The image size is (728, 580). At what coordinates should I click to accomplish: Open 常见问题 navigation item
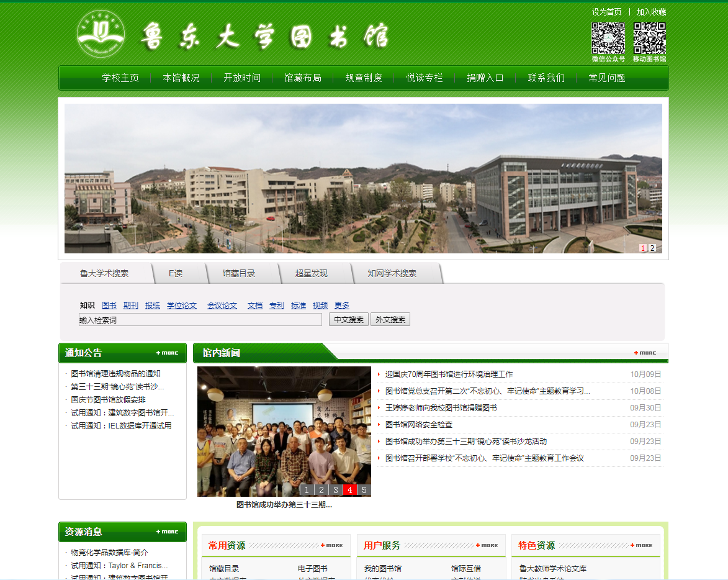click(x=607, y=78)
